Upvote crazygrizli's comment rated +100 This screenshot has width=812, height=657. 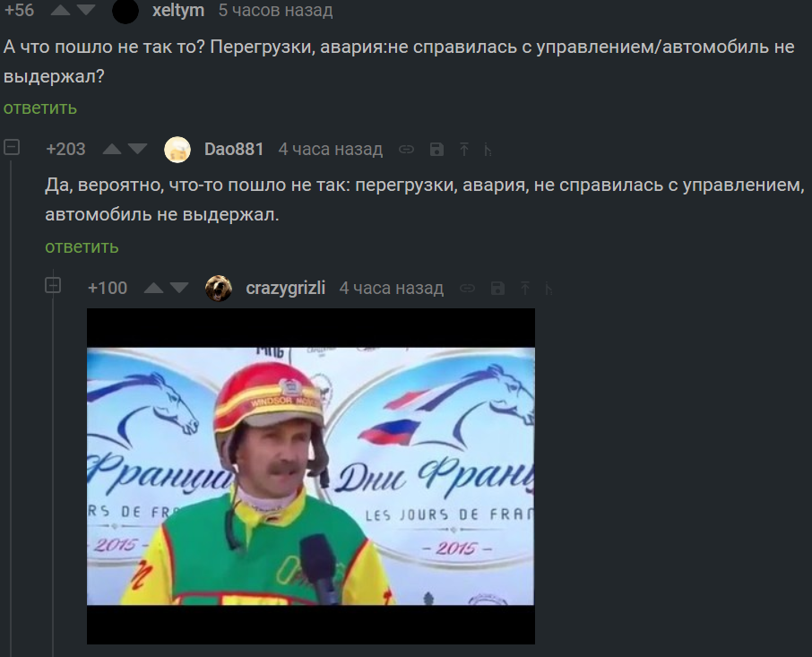(153, 288)
